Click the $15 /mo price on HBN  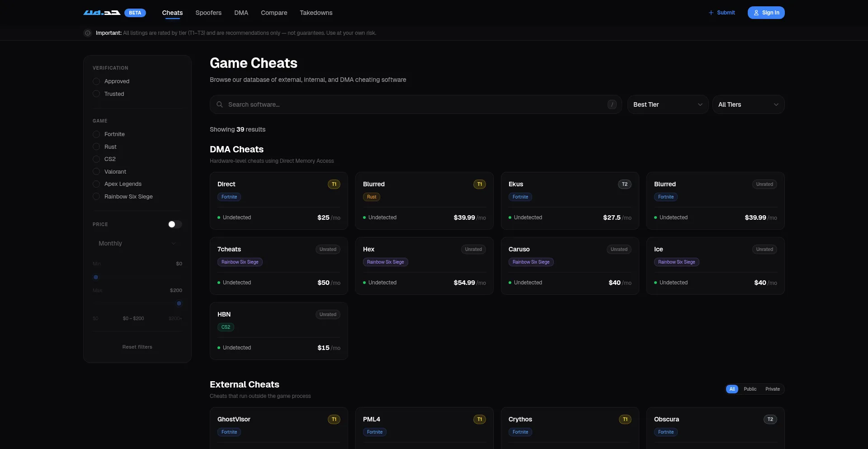tap(329, 348)
